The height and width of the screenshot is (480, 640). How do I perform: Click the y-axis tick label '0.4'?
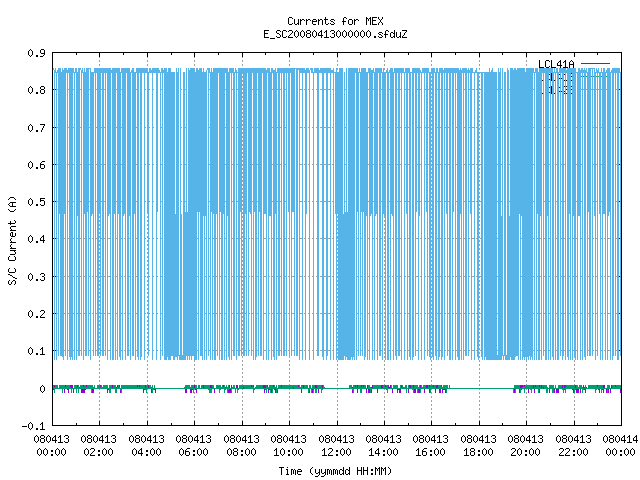(x=36, y=239)
